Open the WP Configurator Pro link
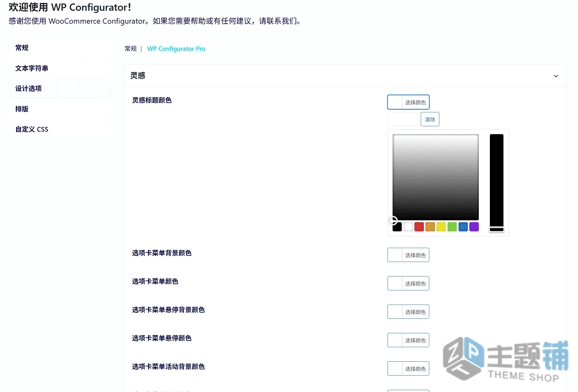Viewport: 578px width, 392px height. point(176,49)
